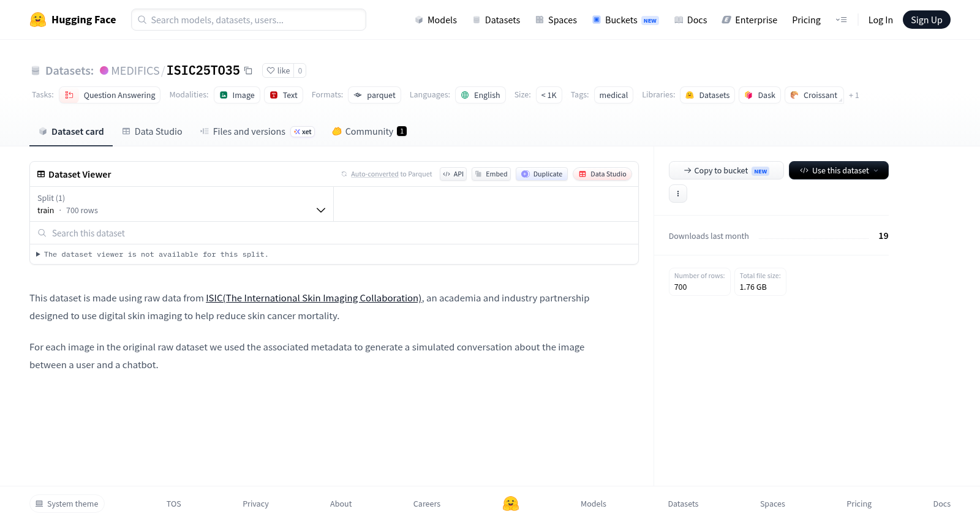980x525 pixels.
Task: Click the Datasets: breadcrumb link
Action: point(69,70)
